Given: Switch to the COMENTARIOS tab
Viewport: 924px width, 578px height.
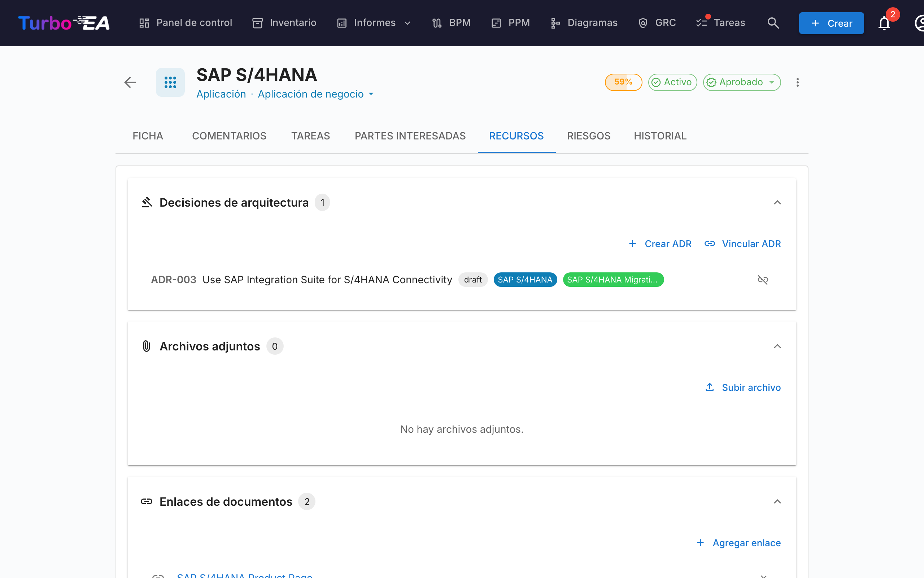Looking at the screenshot, I should tap(229, 136).
